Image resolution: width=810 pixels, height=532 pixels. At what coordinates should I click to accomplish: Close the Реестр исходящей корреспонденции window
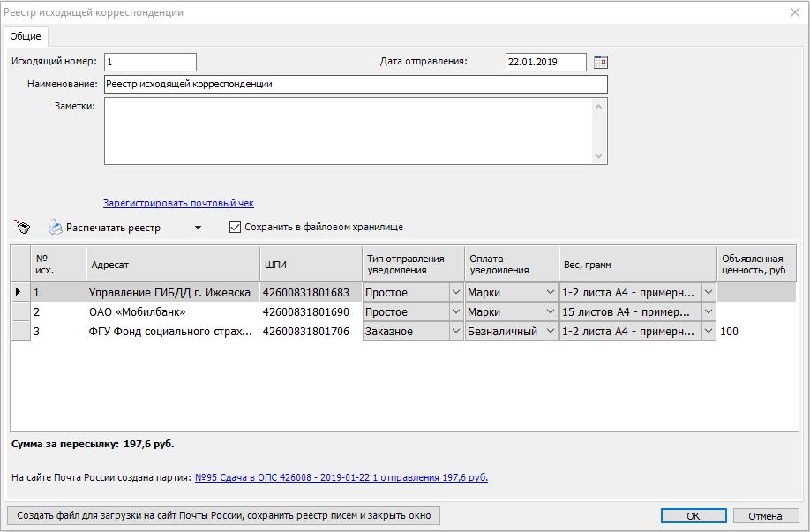coord(793,12)
